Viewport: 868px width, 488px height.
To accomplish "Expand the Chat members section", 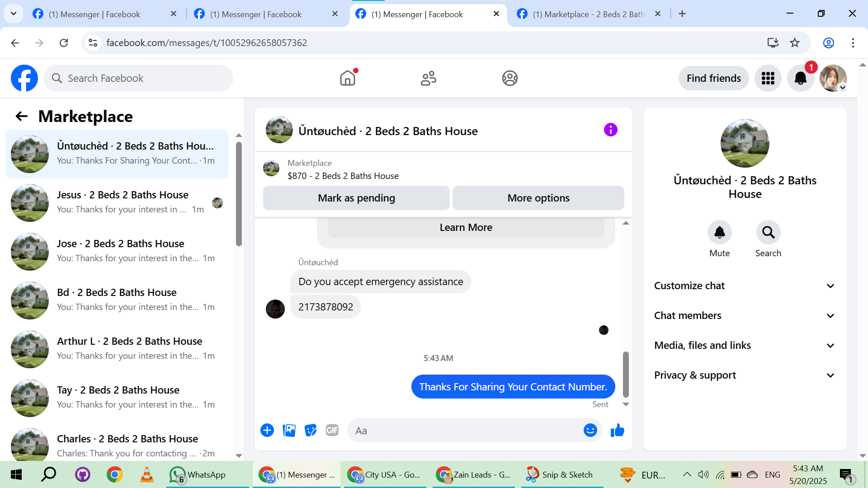I will (x=745, y=315).
